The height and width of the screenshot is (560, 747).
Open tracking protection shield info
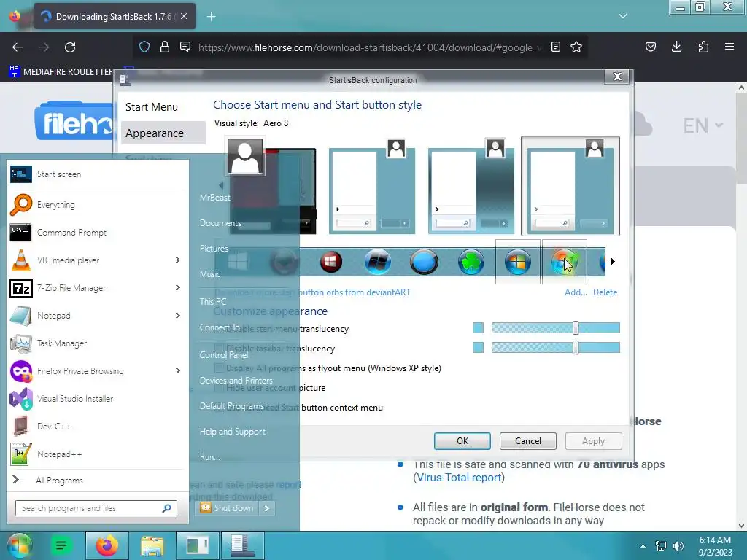(144, 47)
